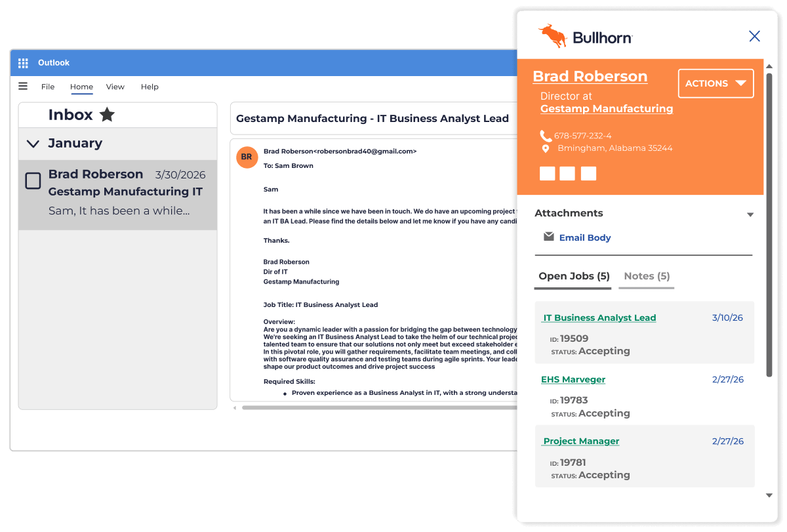Click job ID 19509
The image size is (787, 532).
[574, 338]
